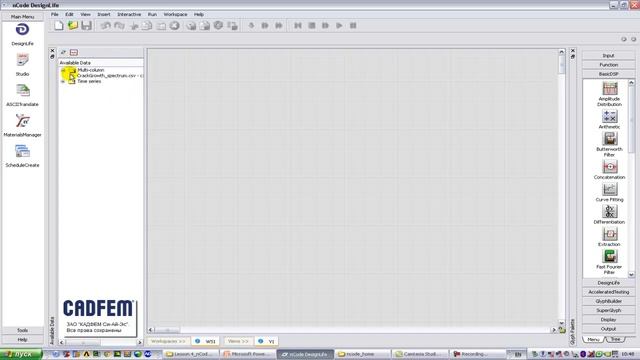
Task: Click the paste icon in the toolbar
Action: [161, 26]
